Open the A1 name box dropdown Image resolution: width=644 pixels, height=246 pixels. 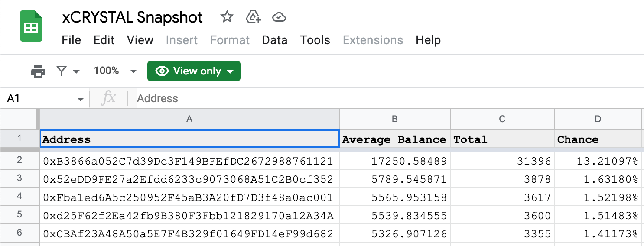click(81, 99)
